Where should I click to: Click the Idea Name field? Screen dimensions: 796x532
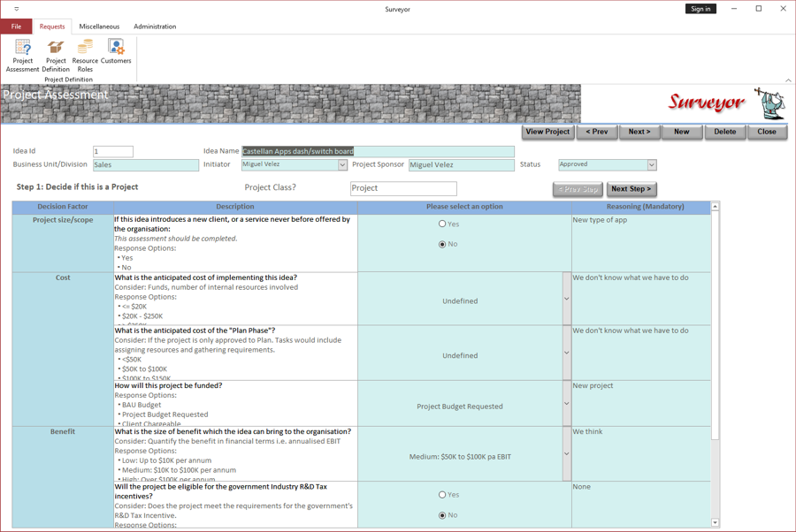(378, 151)
